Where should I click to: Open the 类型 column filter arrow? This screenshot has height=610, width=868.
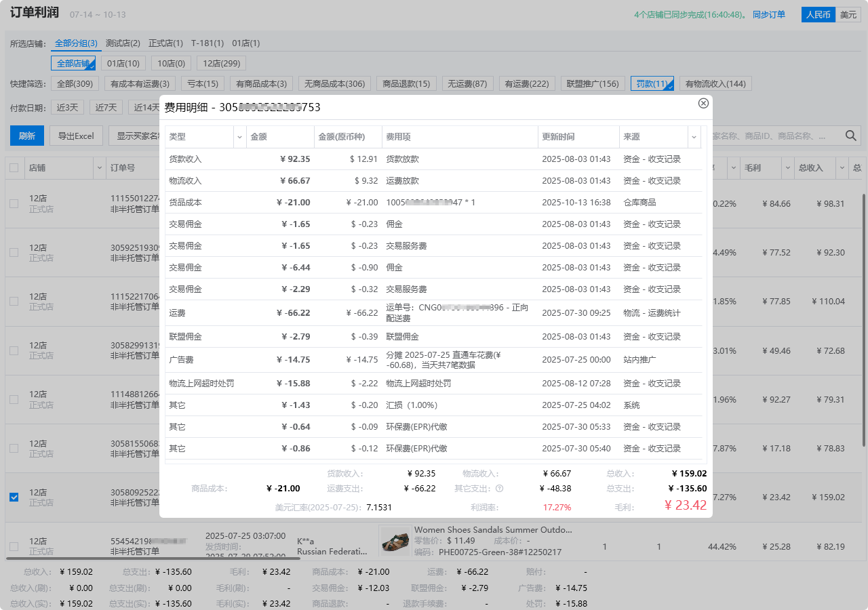(x=239, y=137)
